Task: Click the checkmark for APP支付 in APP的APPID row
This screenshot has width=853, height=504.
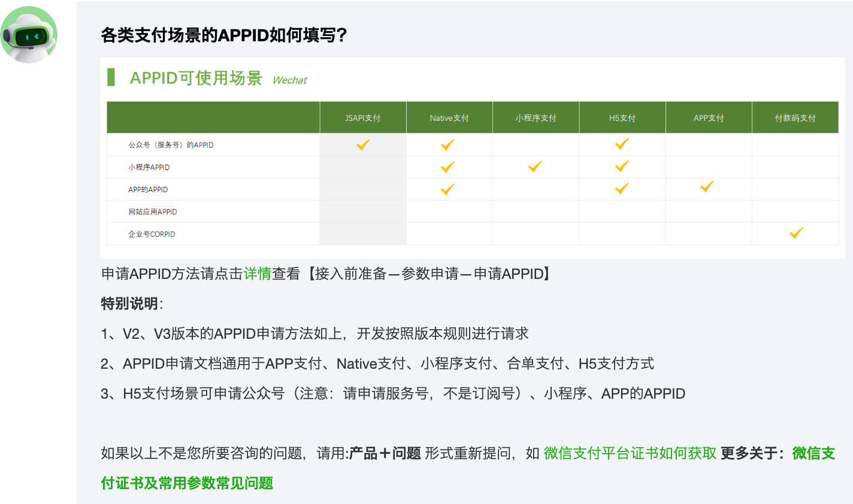Action: coord(707,187)
